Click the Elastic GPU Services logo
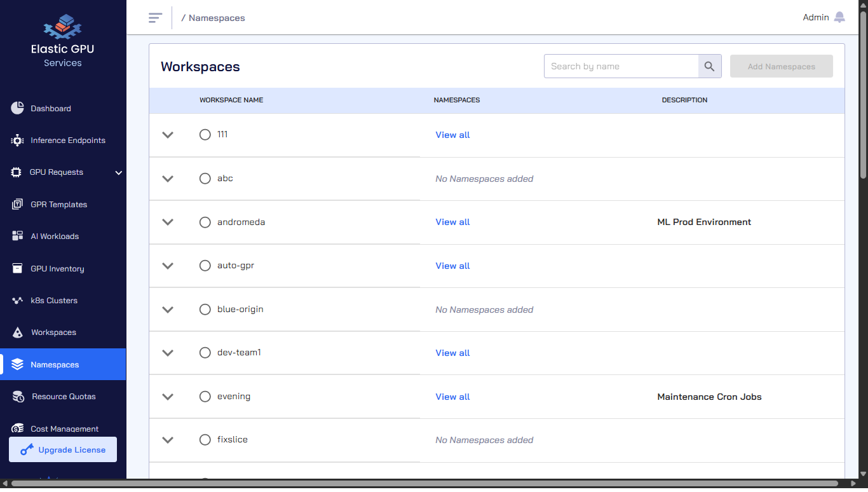 coord(63,41)
